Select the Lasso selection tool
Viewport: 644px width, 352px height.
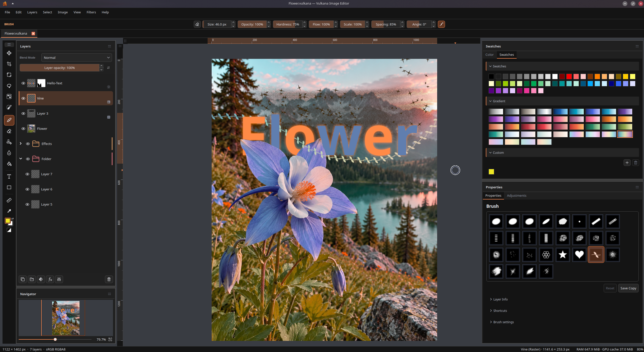(9, 86)
